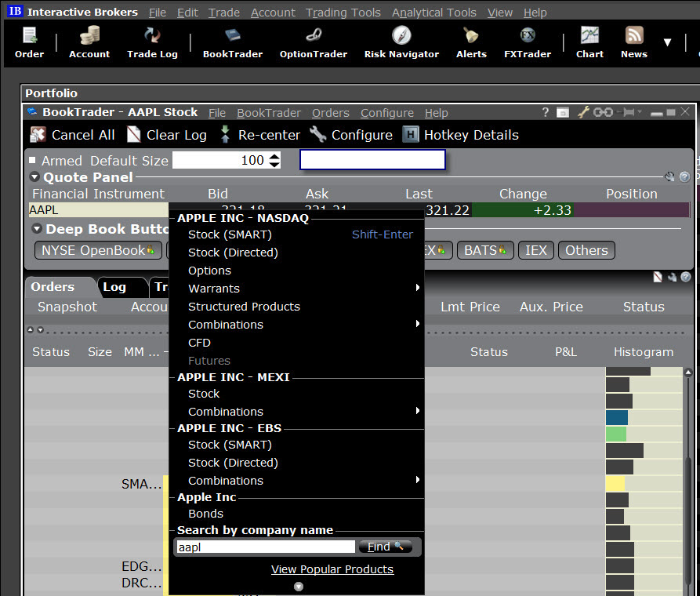Choose Bonds under Apple Inc
Image resolution: width=700 pixels, height=596 pixels.
click(296, 514)
